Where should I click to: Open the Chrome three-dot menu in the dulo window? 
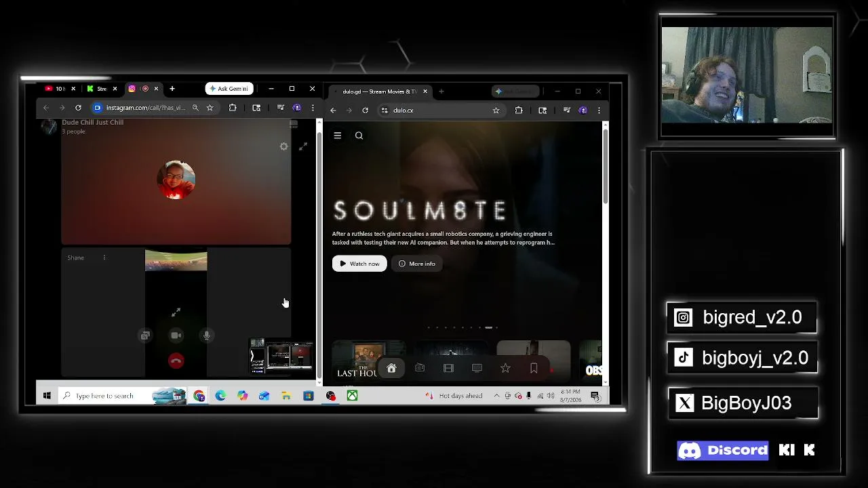pos(599,110)
